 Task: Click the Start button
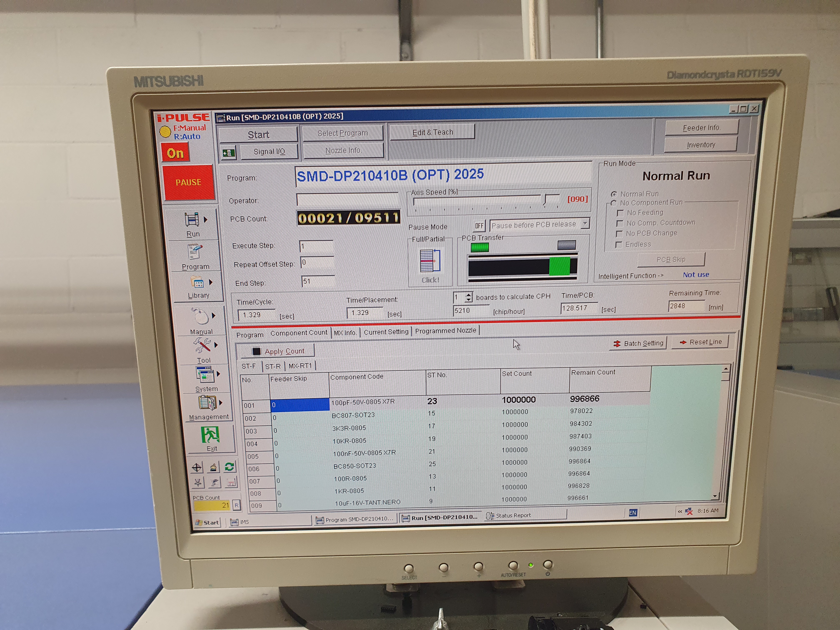click(258, 135)
